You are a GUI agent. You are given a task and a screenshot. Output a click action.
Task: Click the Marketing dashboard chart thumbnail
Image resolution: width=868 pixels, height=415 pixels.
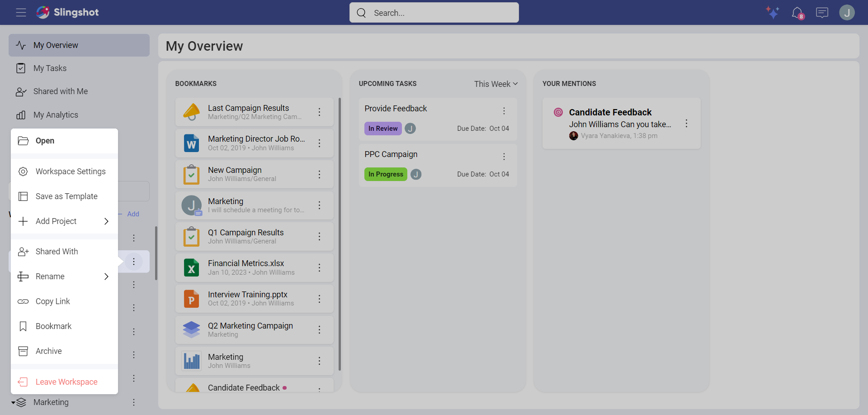[x=192, y=361]
